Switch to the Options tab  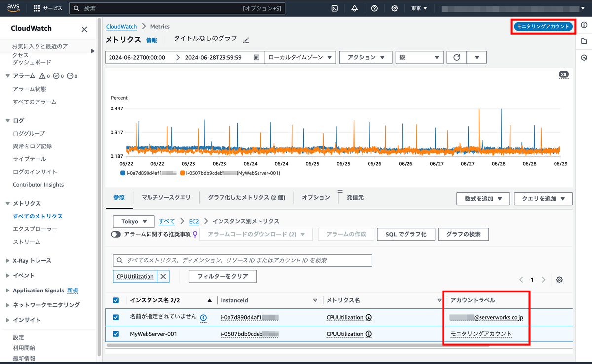pos(316,197)
